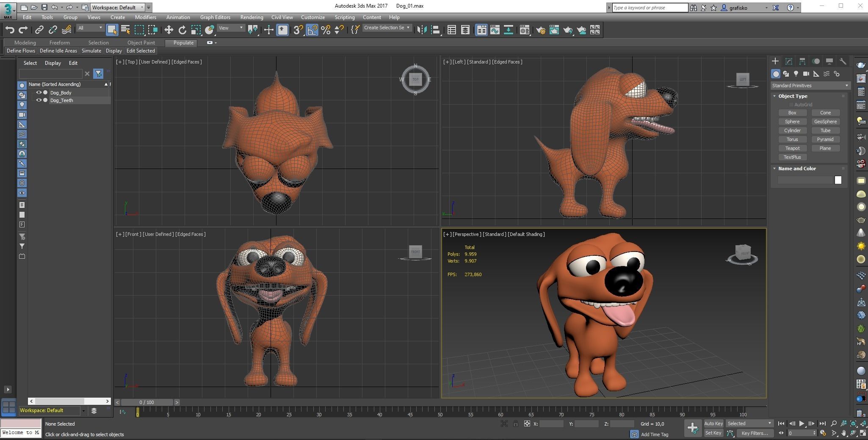
Task: Open the Rendering menu
Action: point(252,17)
